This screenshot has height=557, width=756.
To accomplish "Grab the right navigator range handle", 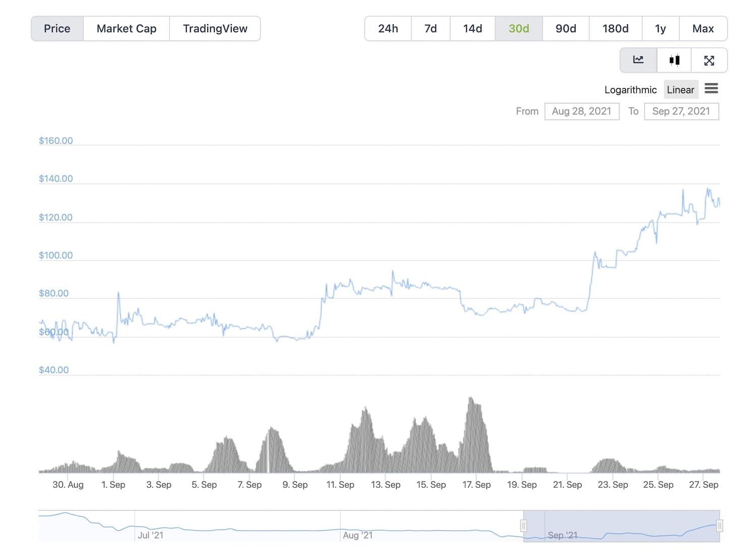I will 720,526.
